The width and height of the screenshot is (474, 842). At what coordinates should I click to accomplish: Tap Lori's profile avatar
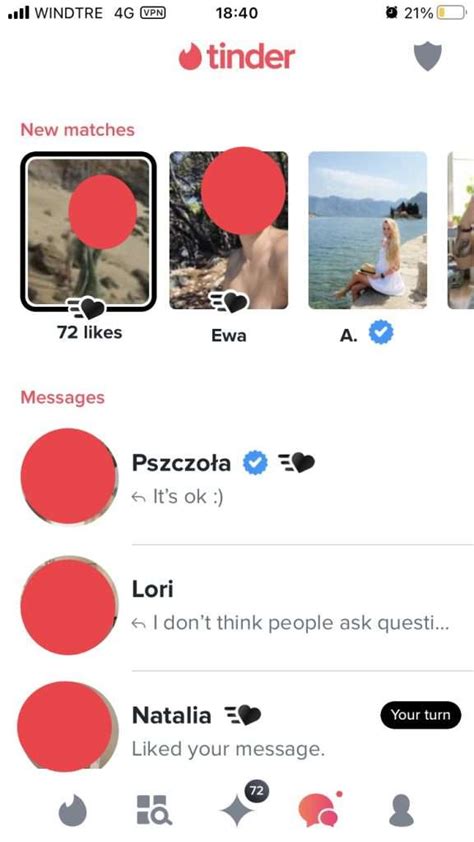(68, 605)
